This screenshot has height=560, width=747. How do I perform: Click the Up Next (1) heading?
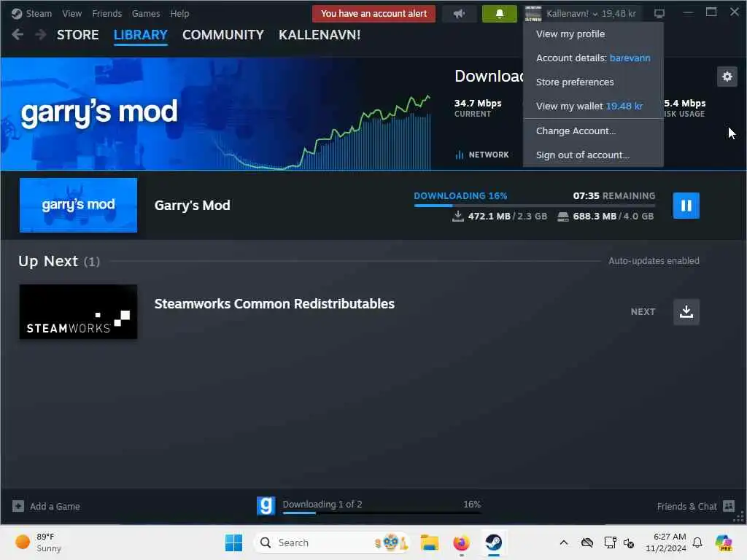coord(59,262)
